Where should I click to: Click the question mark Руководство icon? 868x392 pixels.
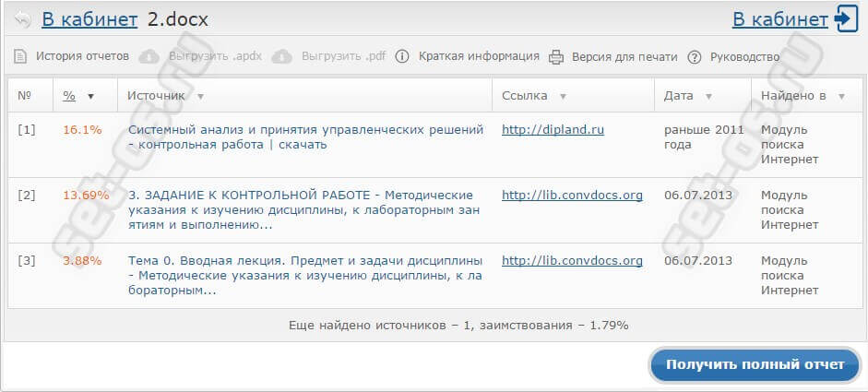(695, 57)
